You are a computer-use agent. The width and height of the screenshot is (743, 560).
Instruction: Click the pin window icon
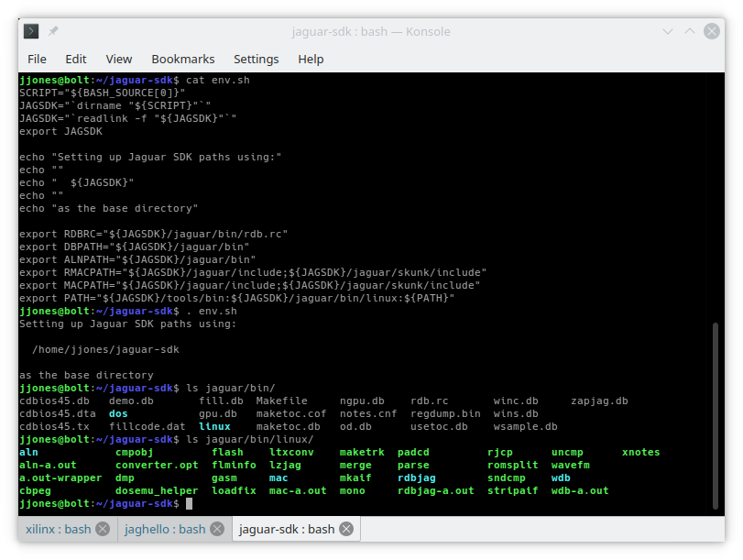pyautogui.click(x=54, y=31)
